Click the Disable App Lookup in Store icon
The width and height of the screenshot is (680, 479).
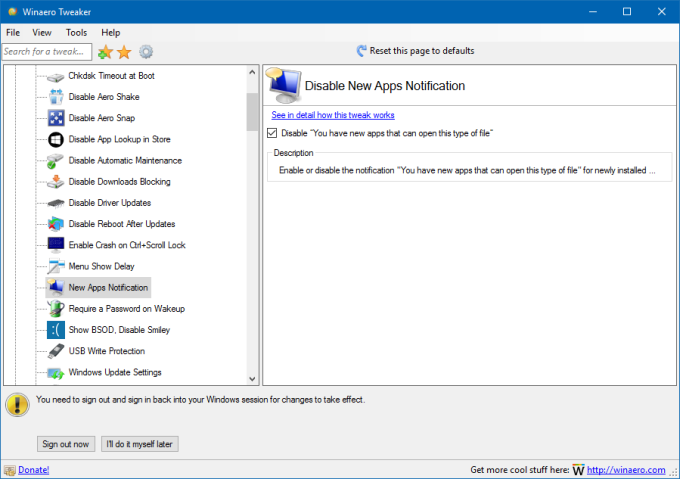coord(56,139)
